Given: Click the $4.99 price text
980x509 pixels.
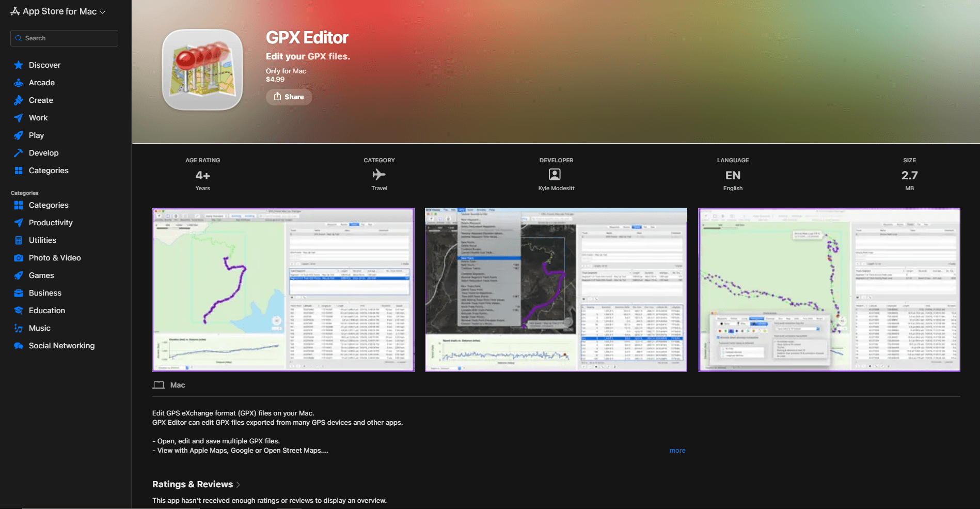Looking at the screenshot, I should [x=275, y=80].
